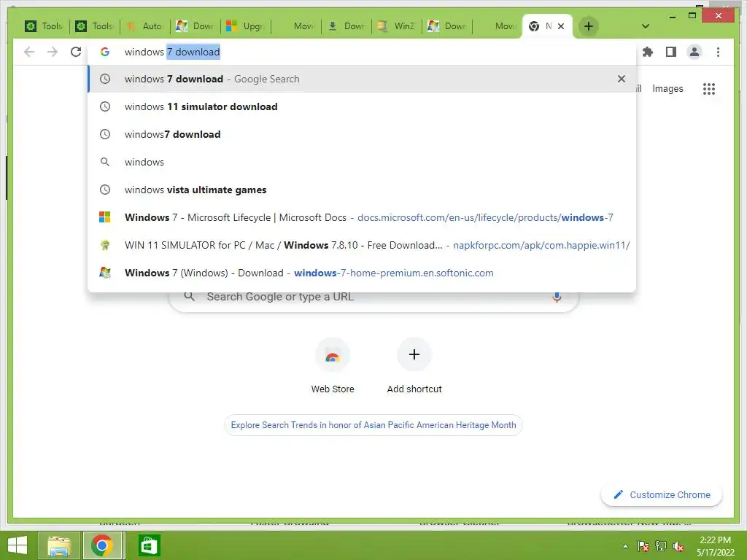Screen dimensions: 747x560
Task: Expand the tab search dropdown arrow
Action: [646, 26]
